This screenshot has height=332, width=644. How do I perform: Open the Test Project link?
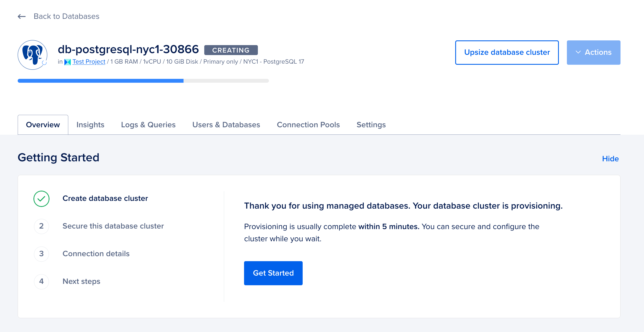[89, 62]
